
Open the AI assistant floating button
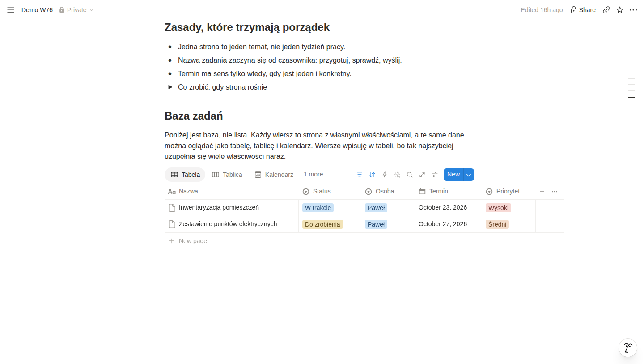(628, 348)
